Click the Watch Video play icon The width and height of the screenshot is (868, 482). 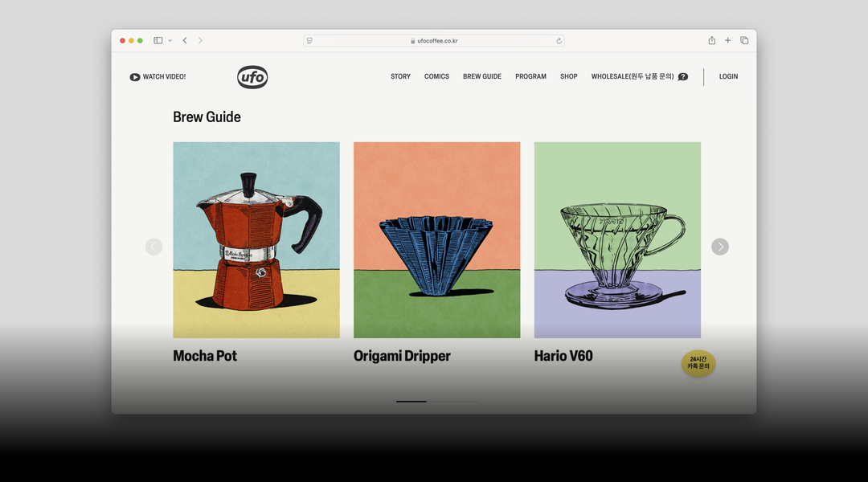pos(134,77)
